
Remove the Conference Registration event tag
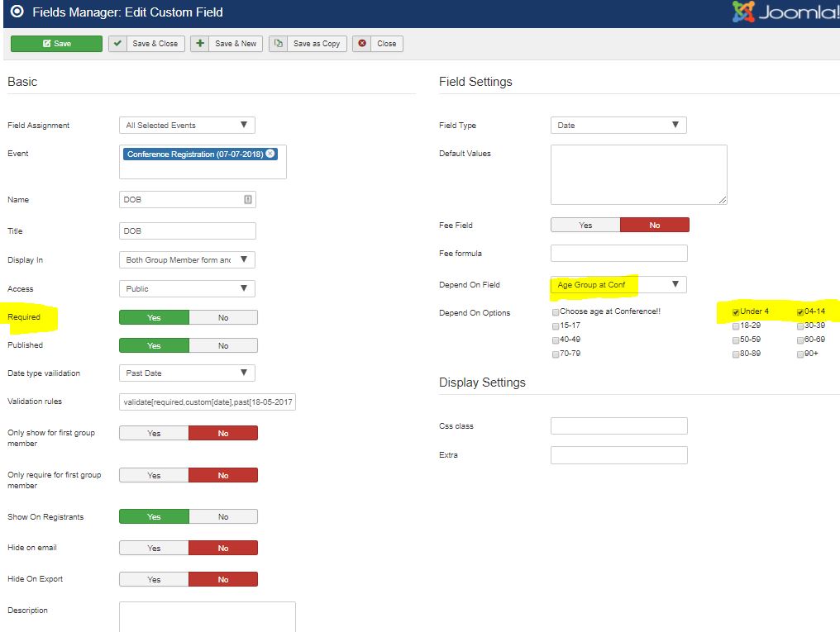click(271, 154)
